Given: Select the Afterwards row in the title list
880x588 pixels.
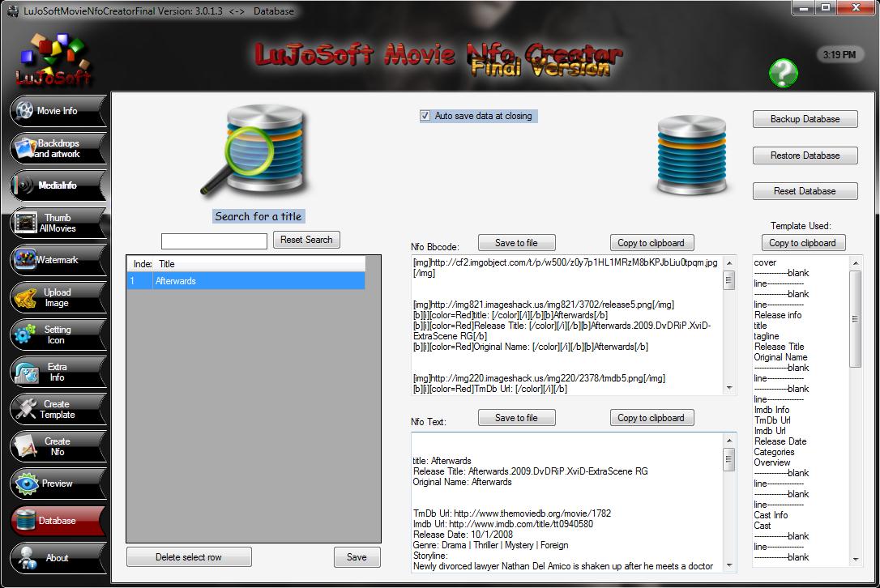Looking at the screenshot, I should click(246, 281).
